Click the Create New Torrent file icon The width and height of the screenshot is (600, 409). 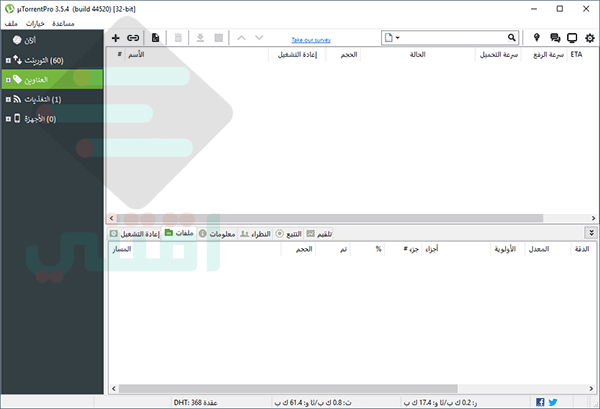tap(155, 38)
